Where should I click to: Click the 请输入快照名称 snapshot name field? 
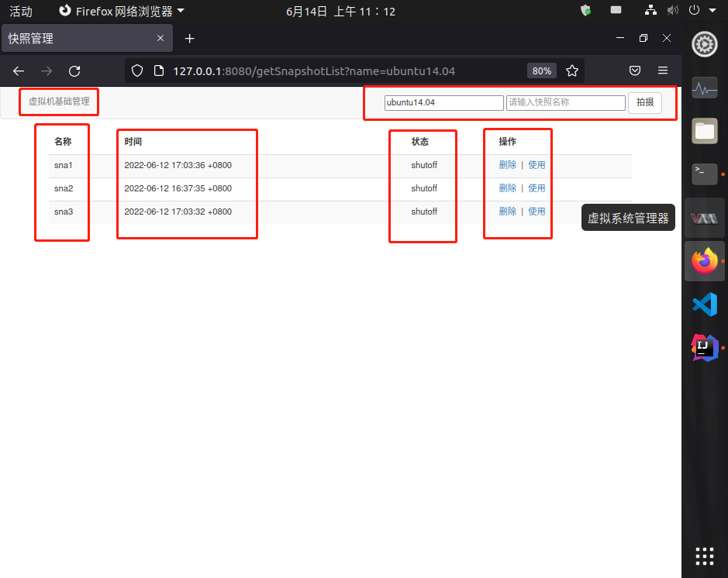(x=565, y=102)
